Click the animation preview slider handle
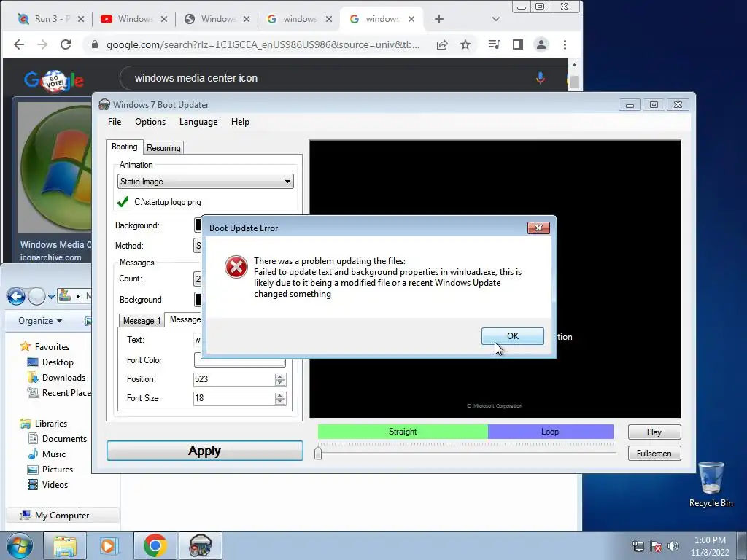Screen dimensions: 747x560 point(318,453)
